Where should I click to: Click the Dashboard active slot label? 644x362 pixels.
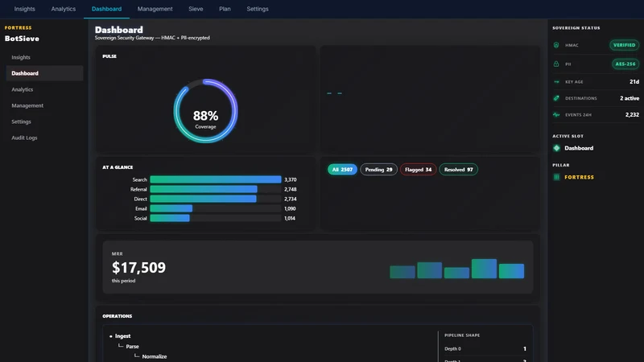579,148
